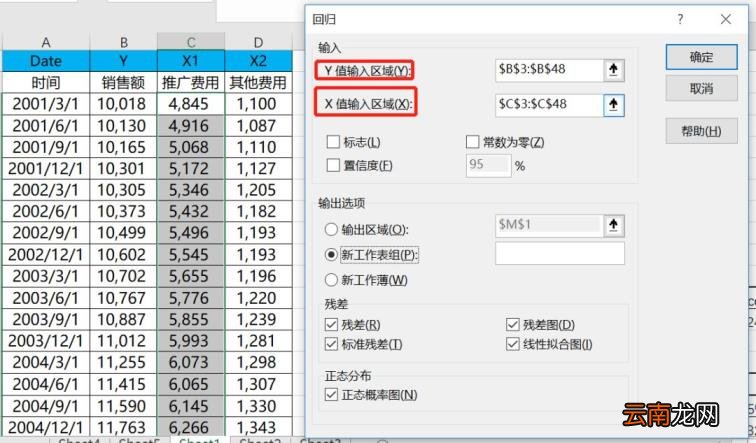The width and height of the screenshot is (756, 443).
Task: Select column B header
Action: point(123,42)
